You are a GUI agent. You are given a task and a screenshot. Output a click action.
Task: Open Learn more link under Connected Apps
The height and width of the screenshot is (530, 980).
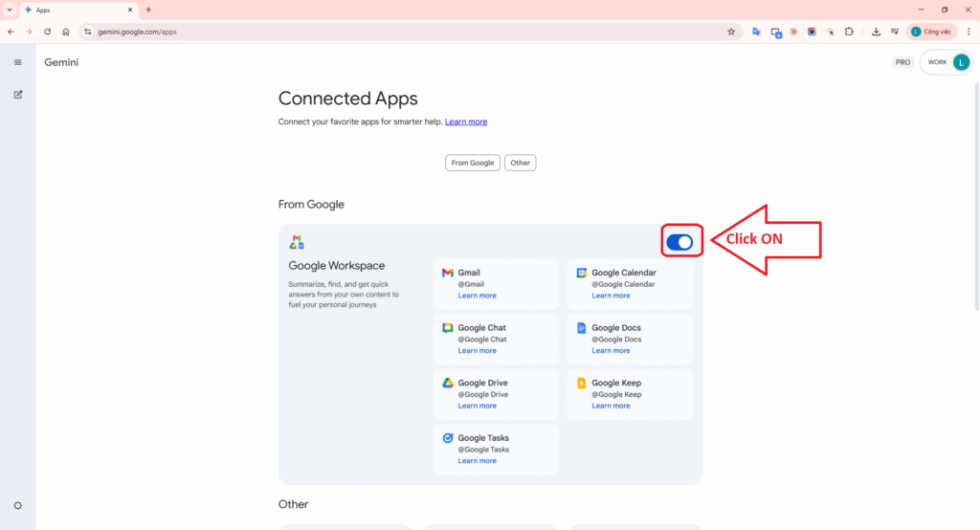466,122
